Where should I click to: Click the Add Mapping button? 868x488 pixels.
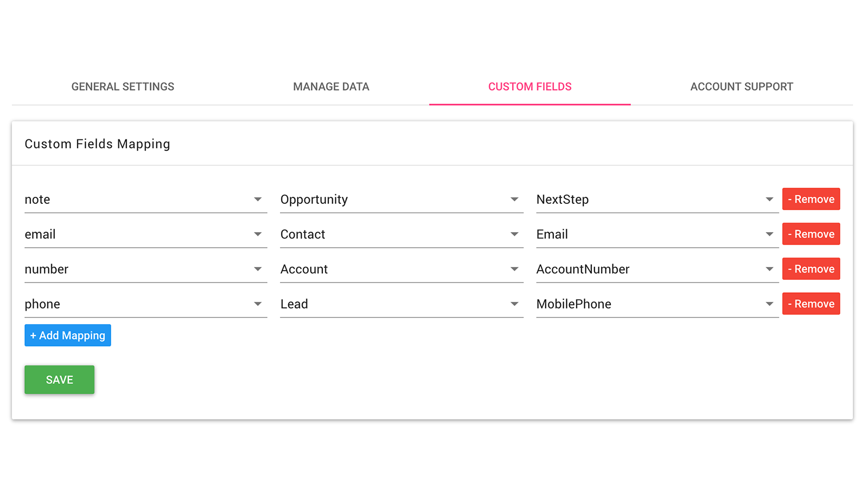pos(67,335)
